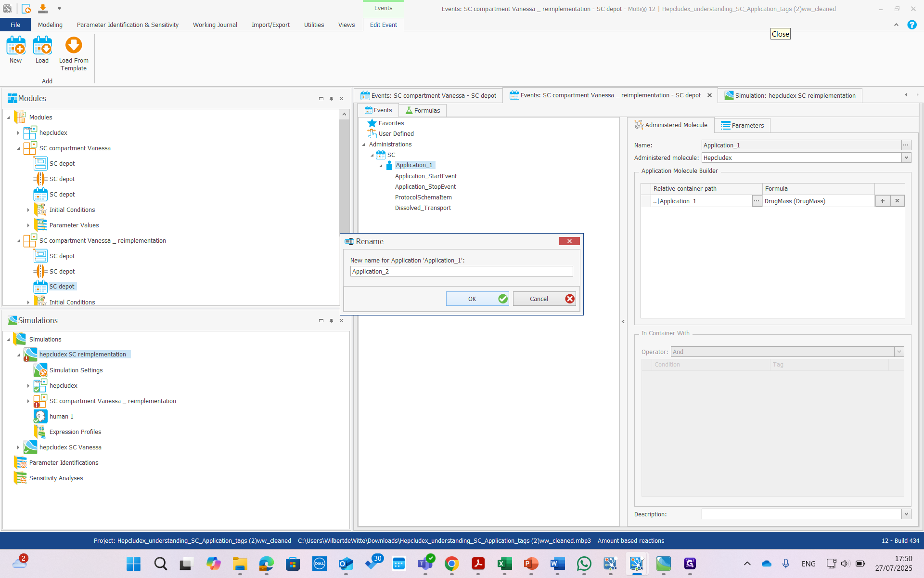Open Administered molecule dropdown
The width and height of the screenshot is (924, 578).
point(906,158)
